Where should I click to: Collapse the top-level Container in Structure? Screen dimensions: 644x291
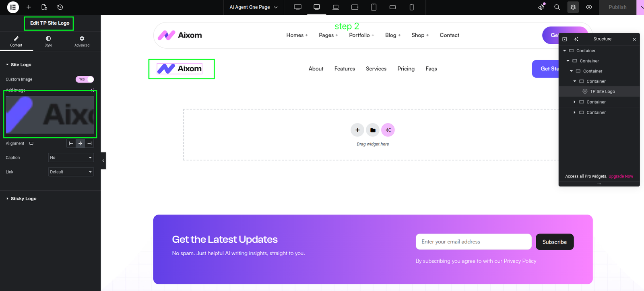pos(565,51)
